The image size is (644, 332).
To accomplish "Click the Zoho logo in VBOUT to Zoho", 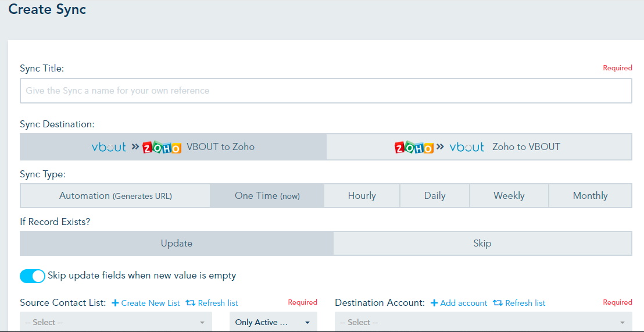I will click(162, 147).
